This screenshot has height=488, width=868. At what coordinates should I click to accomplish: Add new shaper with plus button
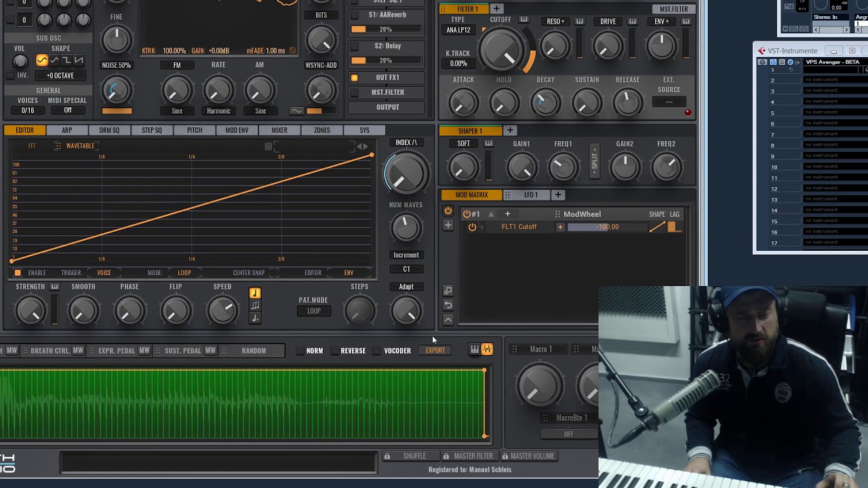click(x=509, y=131)
